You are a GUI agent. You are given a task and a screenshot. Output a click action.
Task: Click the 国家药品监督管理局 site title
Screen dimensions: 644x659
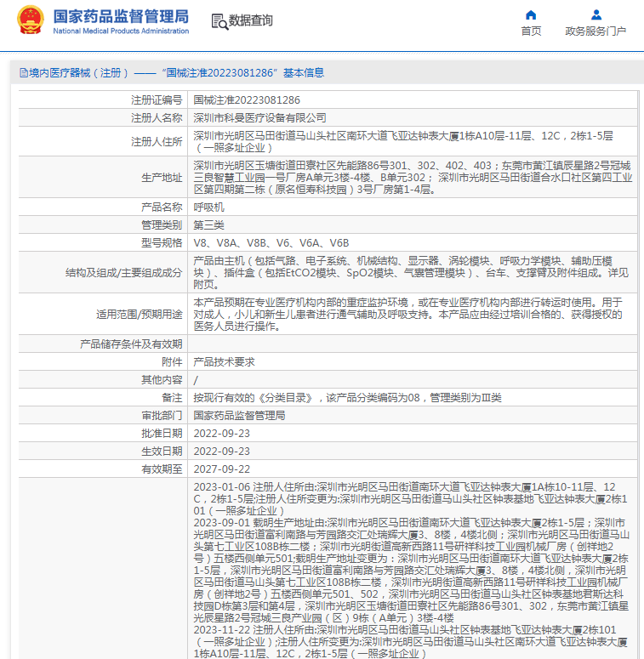[121, 16]
